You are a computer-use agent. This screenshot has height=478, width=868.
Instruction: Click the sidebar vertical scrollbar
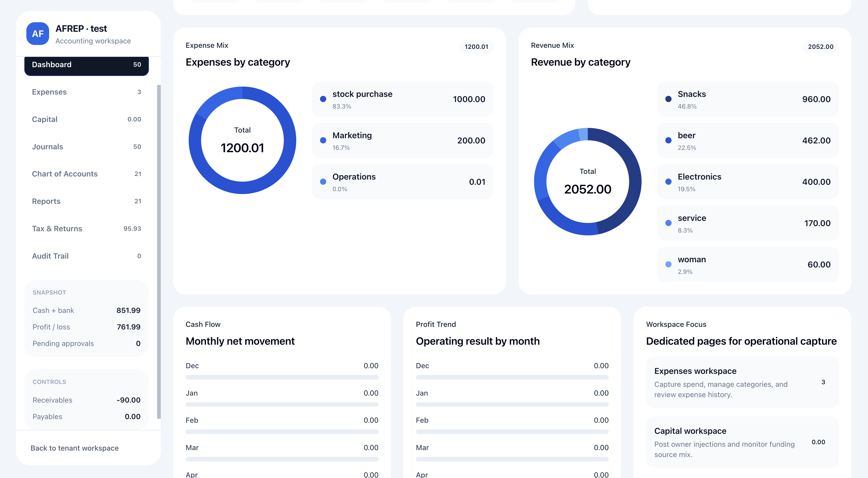[159, 252]
